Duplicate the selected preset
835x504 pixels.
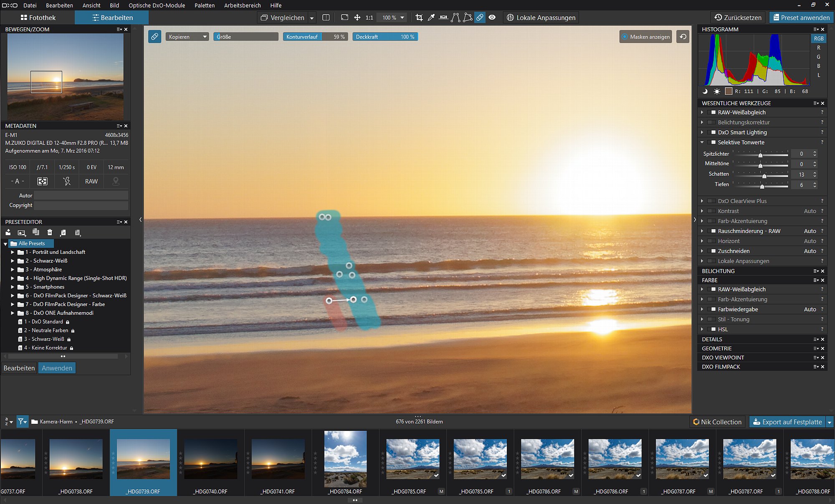(x=36, y=232)
